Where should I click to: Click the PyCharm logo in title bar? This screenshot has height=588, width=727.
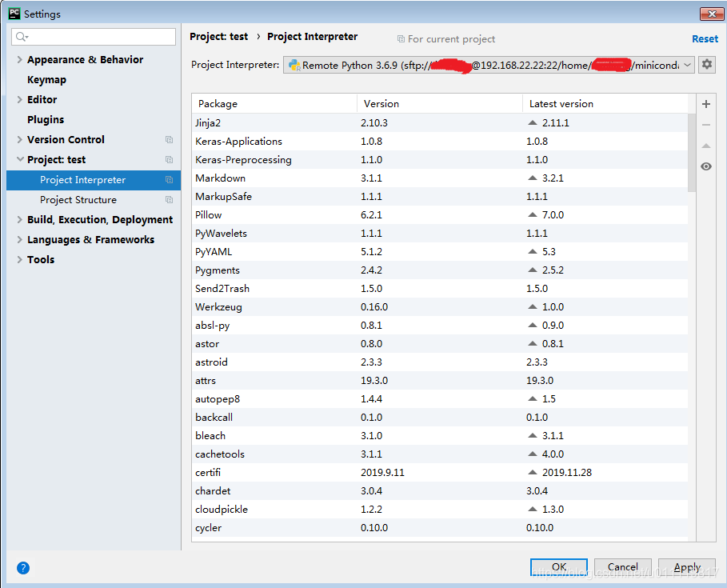click(14, 14)
